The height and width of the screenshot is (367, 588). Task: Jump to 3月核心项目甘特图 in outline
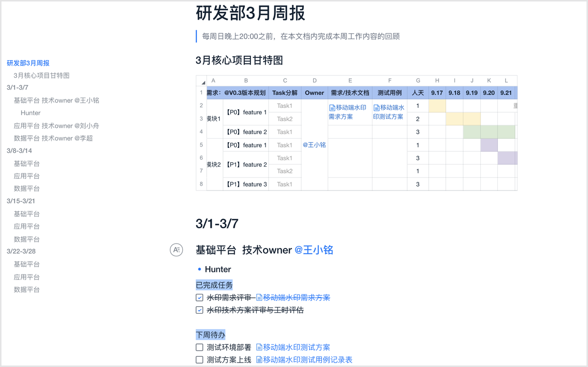click(42, 75)
